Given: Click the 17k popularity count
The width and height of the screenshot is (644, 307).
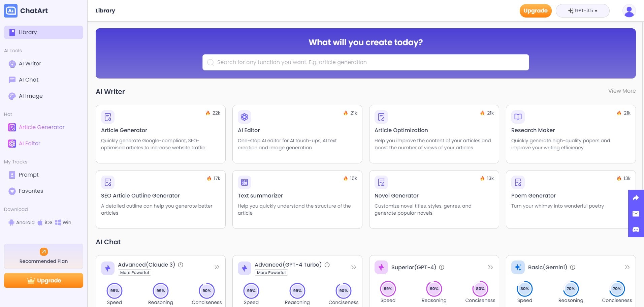Looking at the screenshot, I should point(217,178).
